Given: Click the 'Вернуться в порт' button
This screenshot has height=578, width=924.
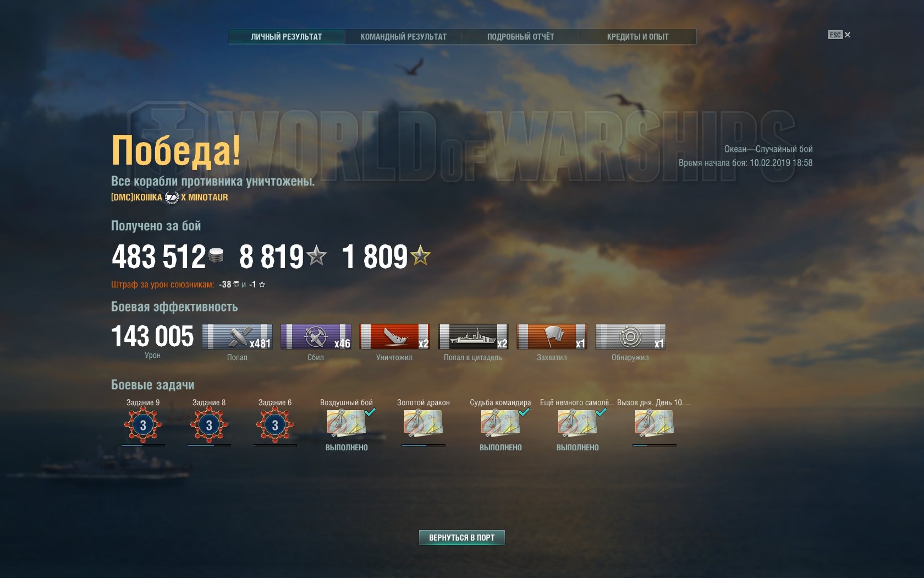Looking at the screenshot, I should (462, 537).
